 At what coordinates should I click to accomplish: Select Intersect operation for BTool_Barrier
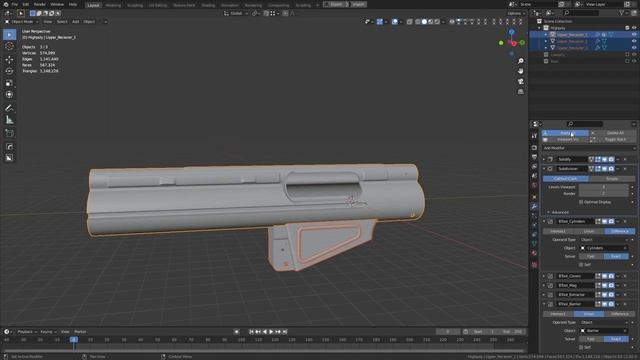558,314
